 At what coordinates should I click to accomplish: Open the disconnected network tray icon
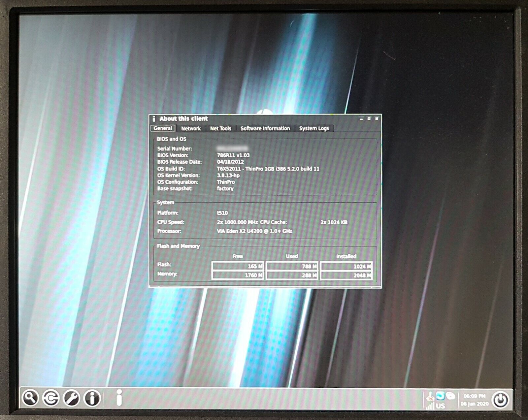coord(430,396)
